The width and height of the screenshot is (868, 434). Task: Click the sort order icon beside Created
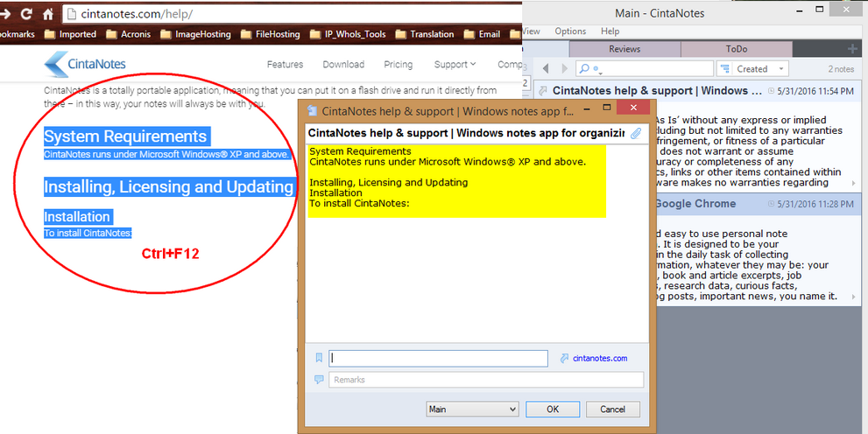tap(724, 69)
